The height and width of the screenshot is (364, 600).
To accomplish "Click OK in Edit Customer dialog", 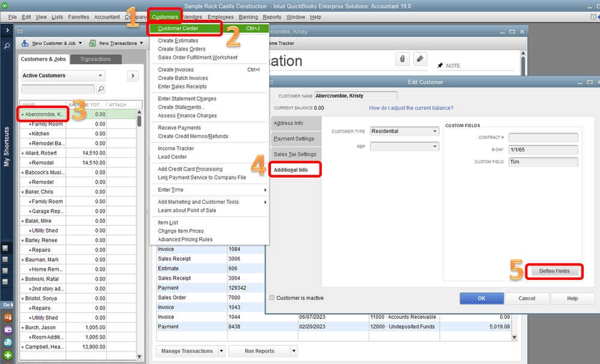I will (481, 298).
